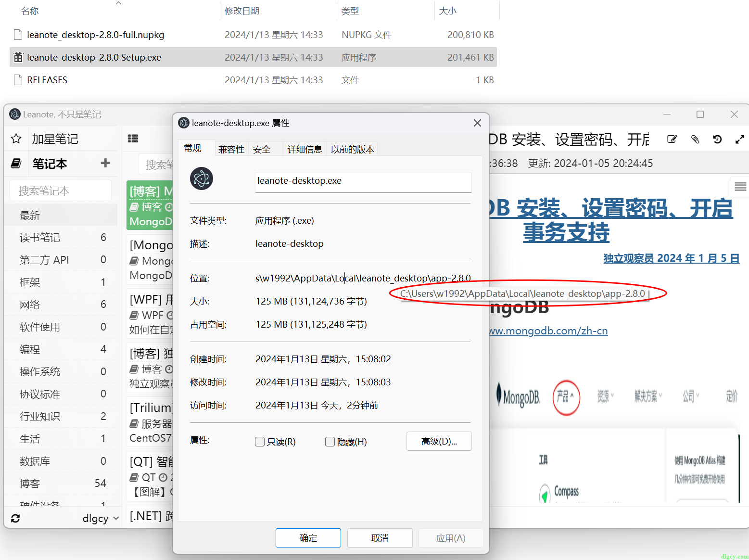Screen dimensions: 749x560
Task: Click the Setup.exe file icon in file list
Action: [x=18, y=57]
